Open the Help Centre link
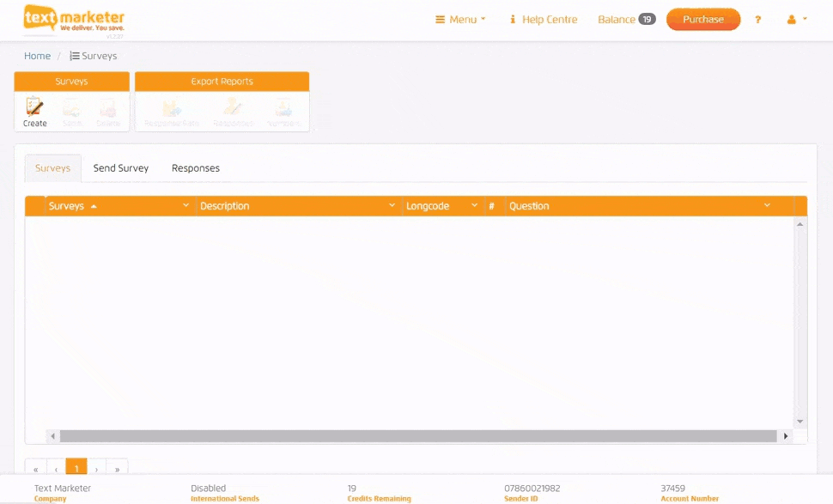 tap(543, 20)
